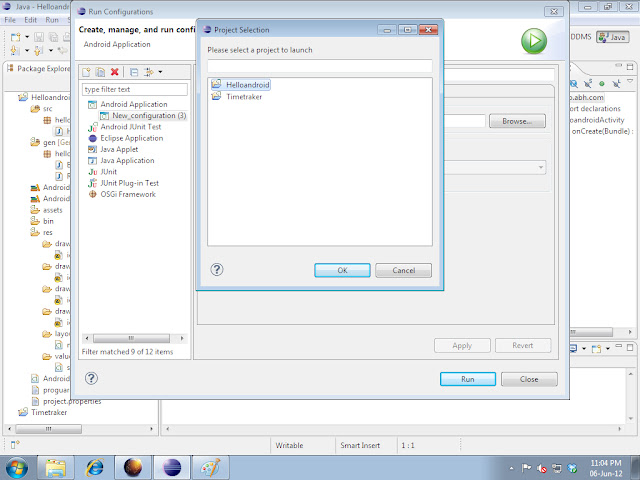Select bin folder in Package Explorer

point(42,221)
